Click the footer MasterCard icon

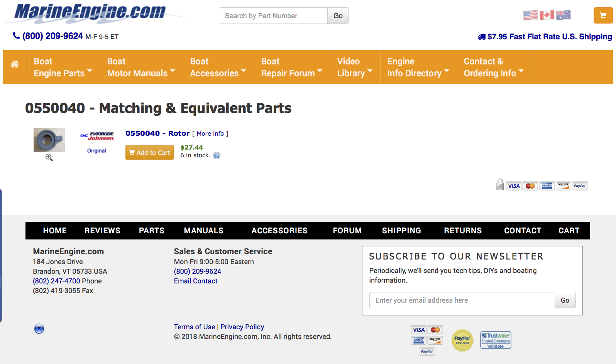click(x=435, y=330)
